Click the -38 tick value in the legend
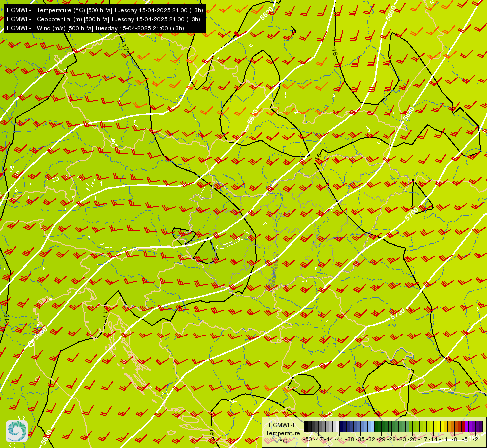 [350, 439]
